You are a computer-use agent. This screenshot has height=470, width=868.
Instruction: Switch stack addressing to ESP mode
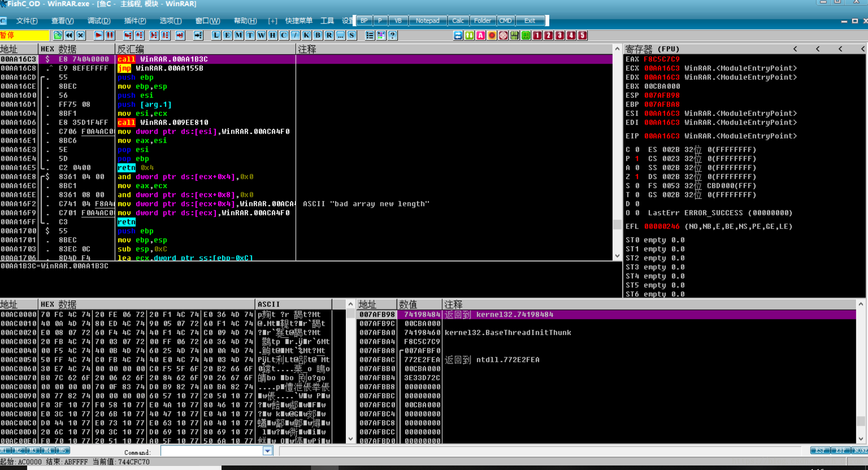coord(820,450)
